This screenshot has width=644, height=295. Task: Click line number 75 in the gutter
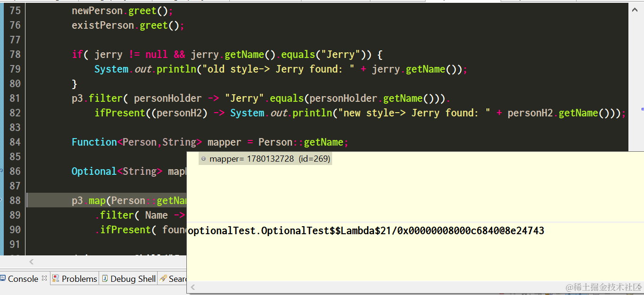coord(15,11)
